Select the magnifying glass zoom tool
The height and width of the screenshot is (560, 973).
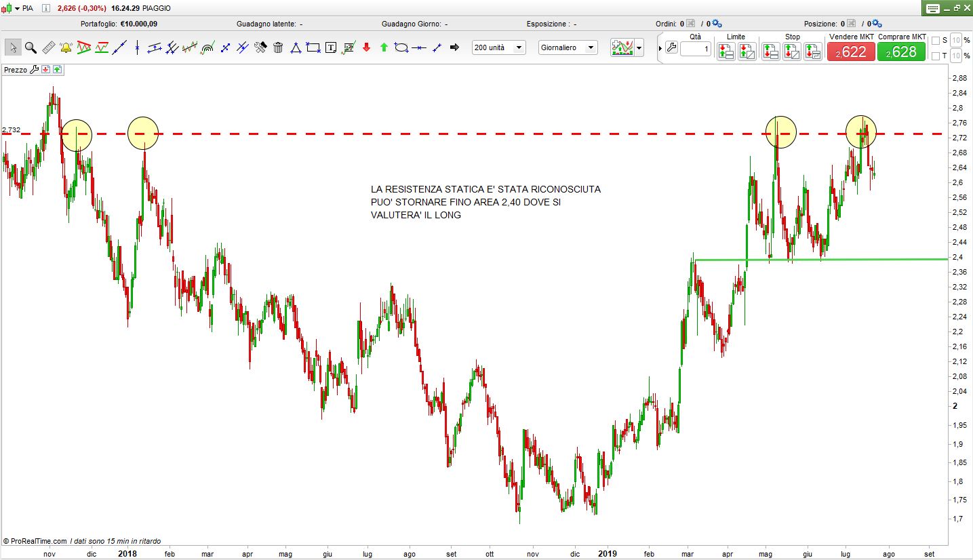(31, 47)
